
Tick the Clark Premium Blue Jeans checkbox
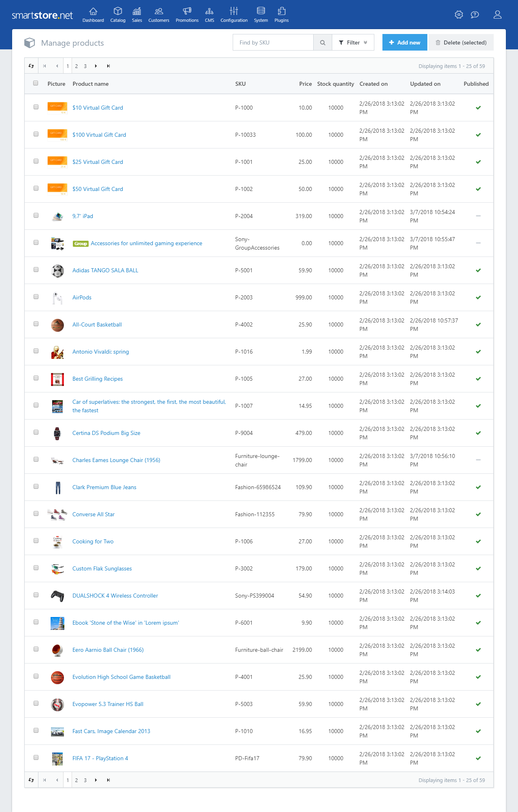pos(36,486)
